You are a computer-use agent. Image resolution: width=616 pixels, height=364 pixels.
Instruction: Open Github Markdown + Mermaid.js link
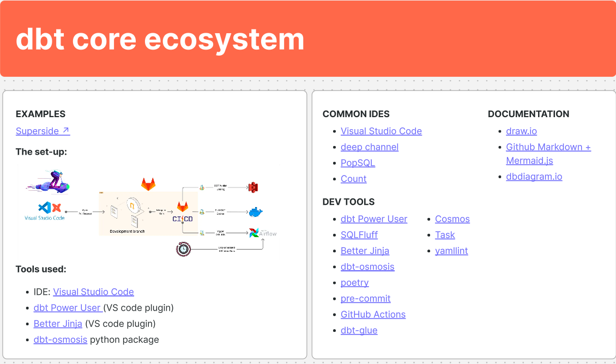(x=548, y=154)
